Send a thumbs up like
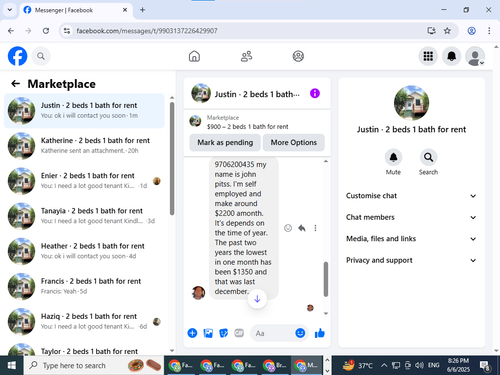 tap(320, 333)
